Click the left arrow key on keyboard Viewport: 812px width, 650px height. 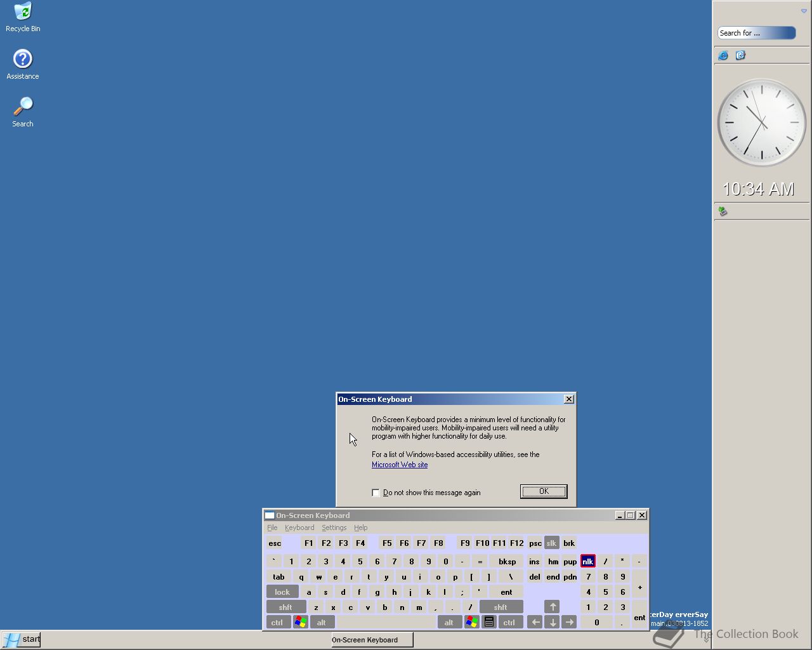click(x=535, y=622)
